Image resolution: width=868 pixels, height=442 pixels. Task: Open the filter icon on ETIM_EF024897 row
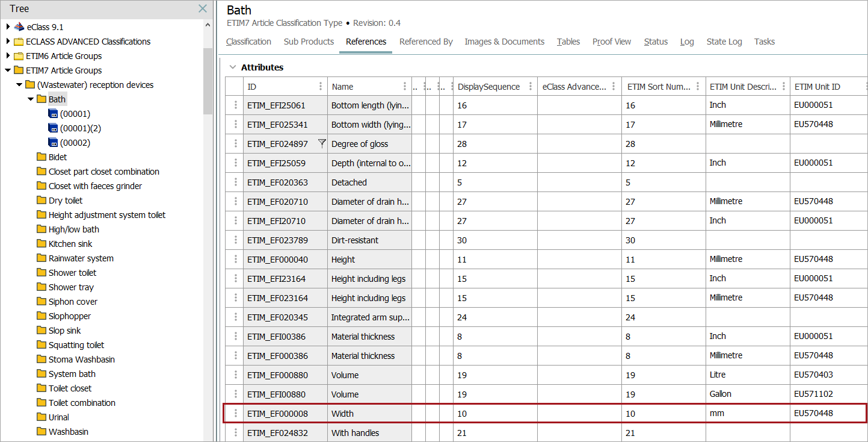[322, 143]
